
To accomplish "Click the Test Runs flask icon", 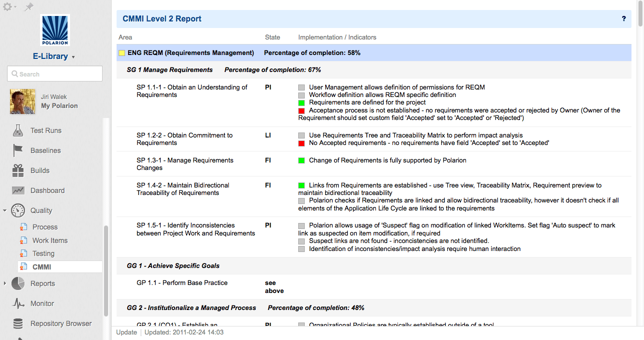I will pos(18,130).
